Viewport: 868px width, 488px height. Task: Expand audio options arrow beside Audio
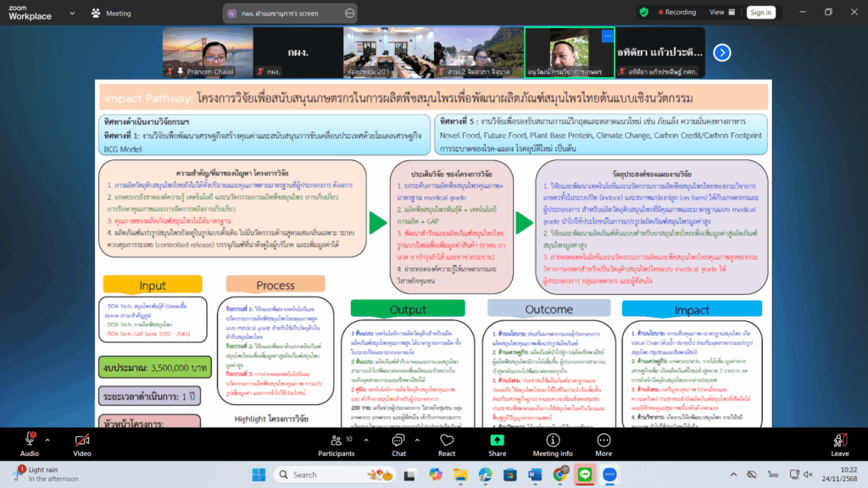pos(47,440)
